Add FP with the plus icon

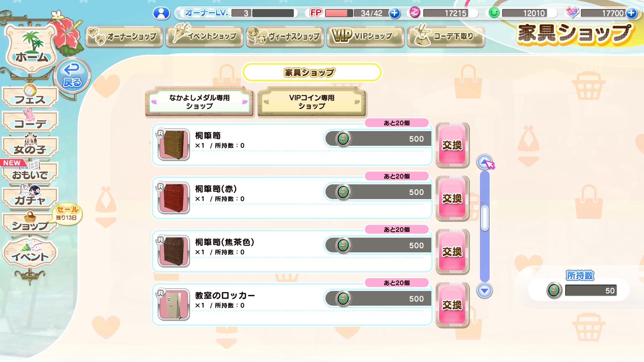click(x=394, y=13)
